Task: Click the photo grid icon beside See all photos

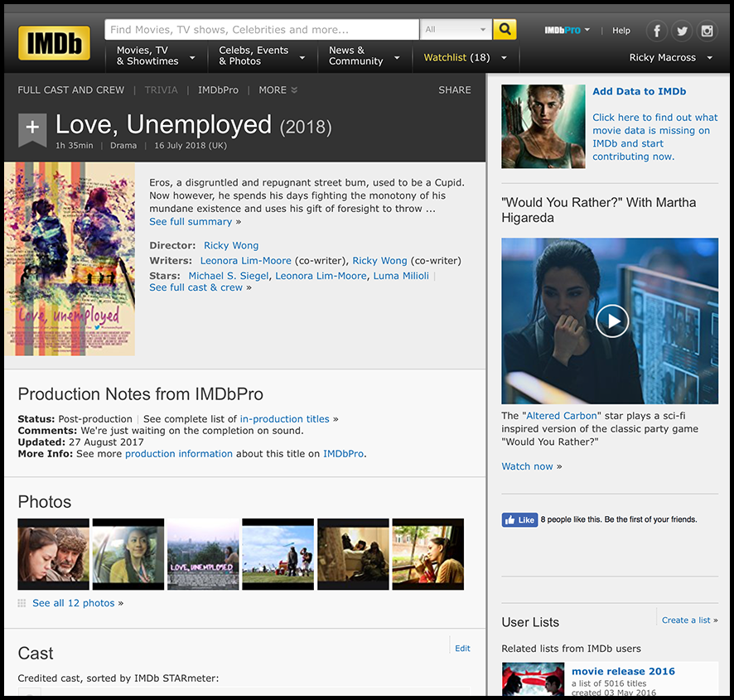Action: [22, 603]
